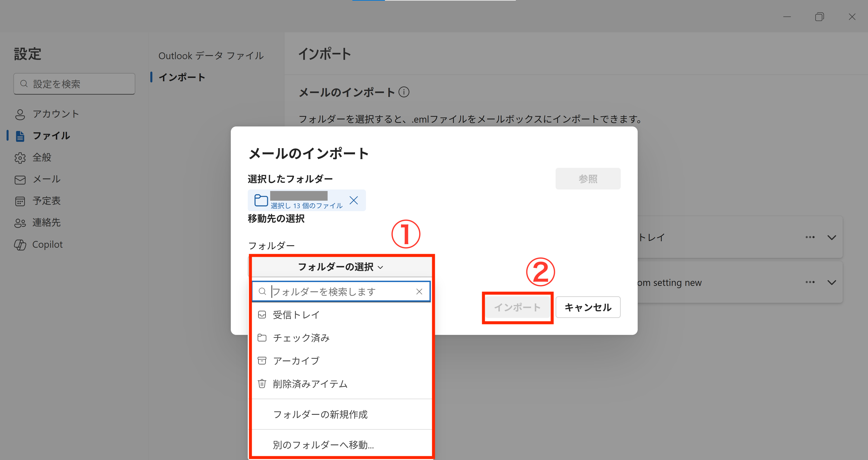Click the 選択し 13 個のファイル text
The width and height of the screenshot is (868, 460).
tap(306, 206)
